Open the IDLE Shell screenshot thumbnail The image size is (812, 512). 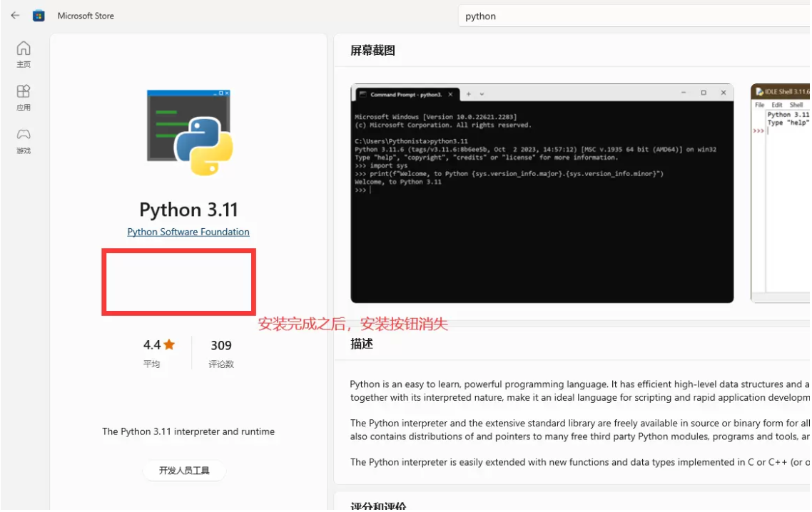tap(781, 194)
